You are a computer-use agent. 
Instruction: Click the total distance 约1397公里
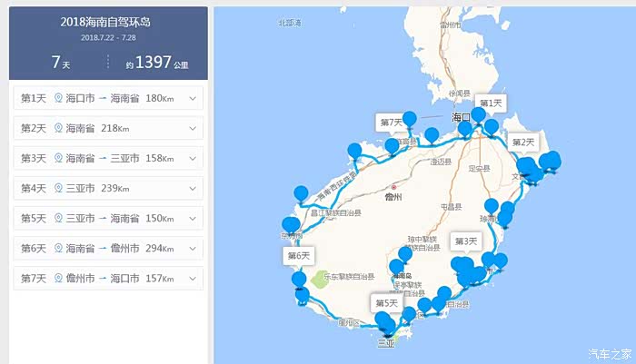(157, 63)
